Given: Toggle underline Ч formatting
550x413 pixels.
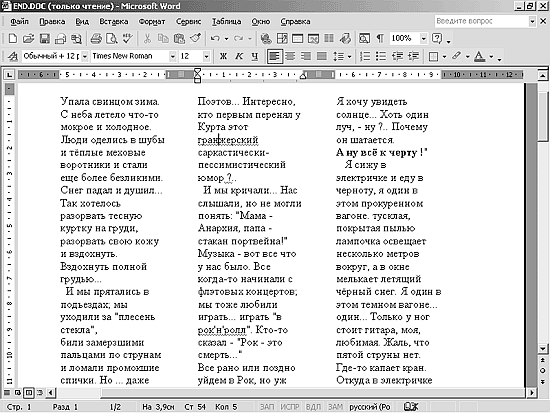Looking at the screenshot, I should (255, 56).
